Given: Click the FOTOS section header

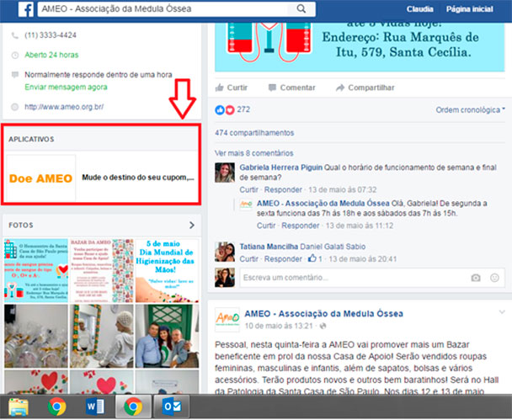Looking at the screenshot, I should [x=21, y=225].
